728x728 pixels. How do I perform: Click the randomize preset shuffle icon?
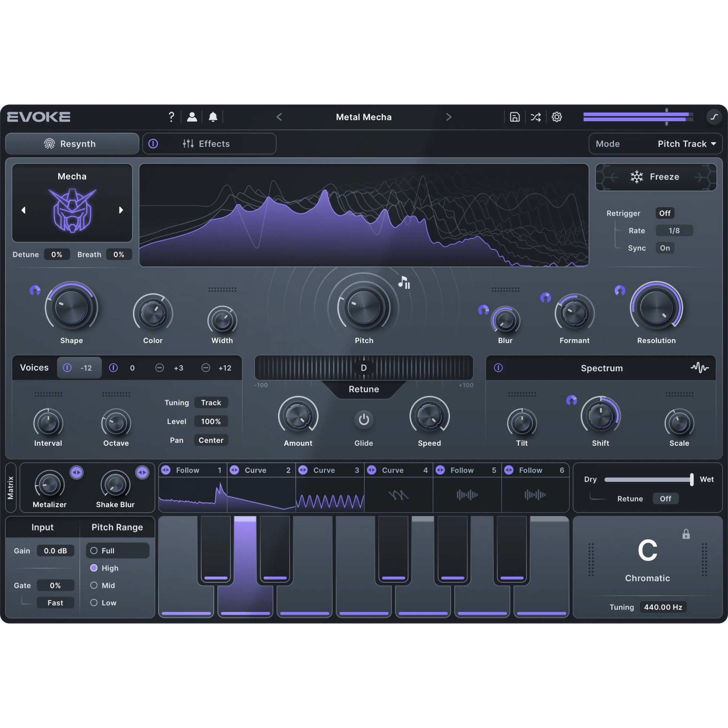tap(535, 117)
